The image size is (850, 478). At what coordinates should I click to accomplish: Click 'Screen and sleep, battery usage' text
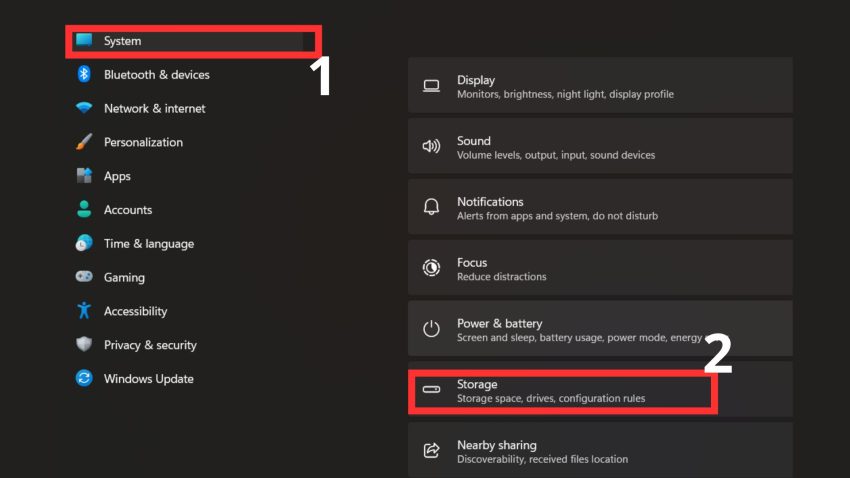579,338
